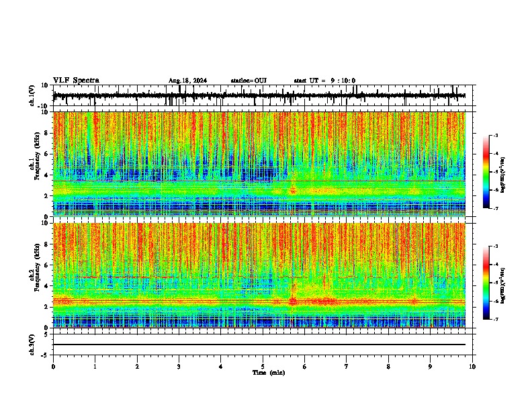Image resolution: width=532 pixels, height=411 pixels.
Task: Click time axis tick label "5"
Action: [263, 367]
